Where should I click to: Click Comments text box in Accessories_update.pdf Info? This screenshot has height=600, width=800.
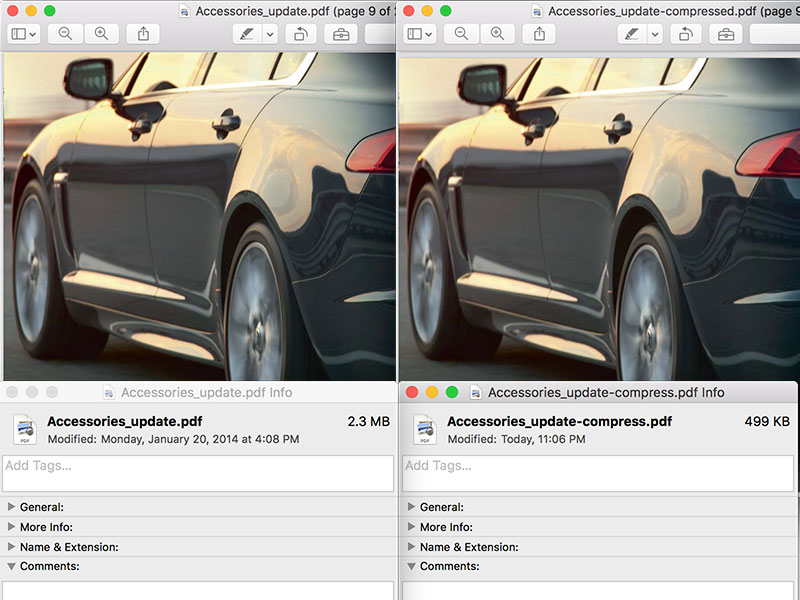198,591
